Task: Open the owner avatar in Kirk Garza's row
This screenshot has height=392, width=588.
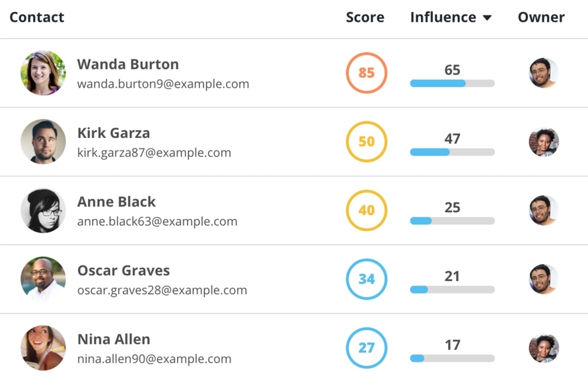Action: [544, 141]
